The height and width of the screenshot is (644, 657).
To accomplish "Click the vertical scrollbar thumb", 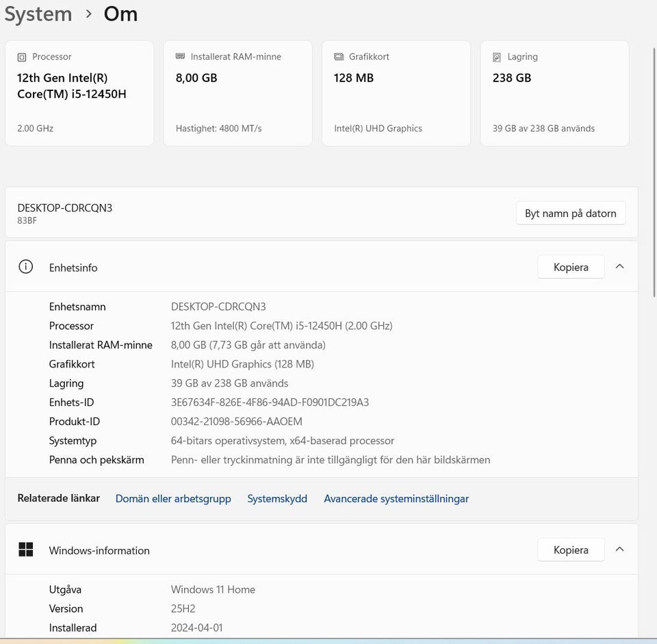I will coord(654,172).
